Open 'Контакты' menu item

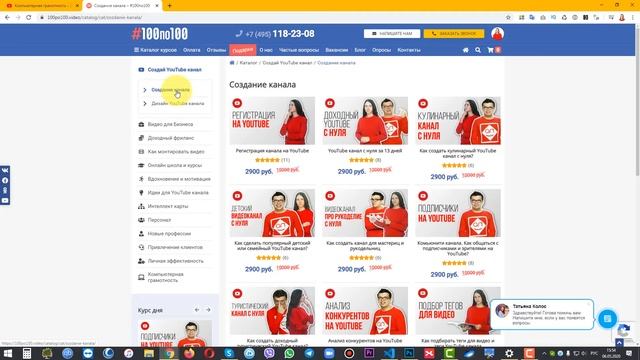point(409,50)
